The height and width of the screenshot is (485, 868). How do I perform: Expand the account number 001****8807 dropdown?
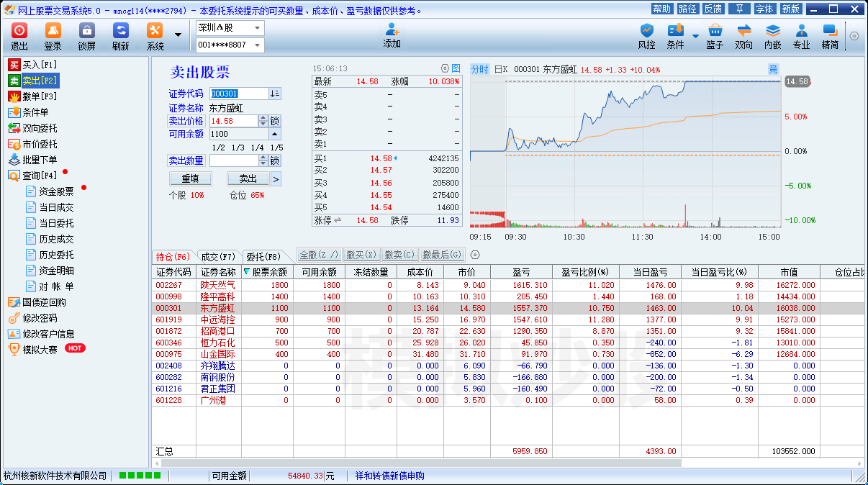point(258,45)
